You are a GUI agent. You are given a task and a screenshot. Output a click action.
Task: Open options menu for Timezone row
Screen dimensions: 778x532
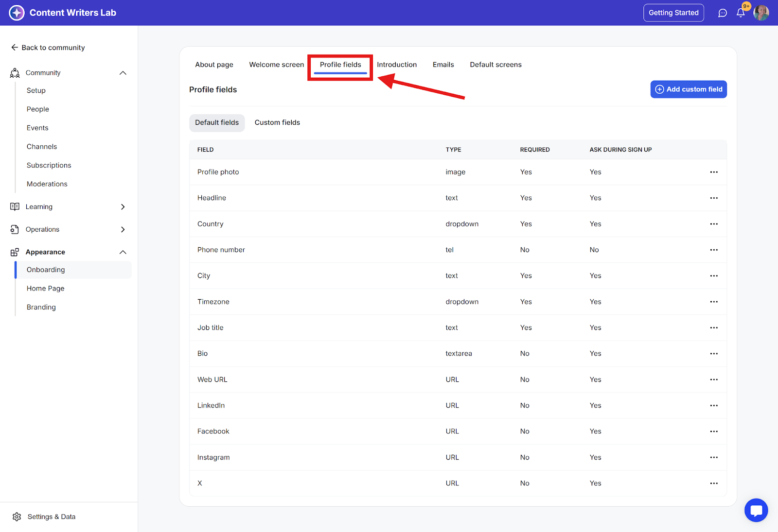(x=714, y=302)
